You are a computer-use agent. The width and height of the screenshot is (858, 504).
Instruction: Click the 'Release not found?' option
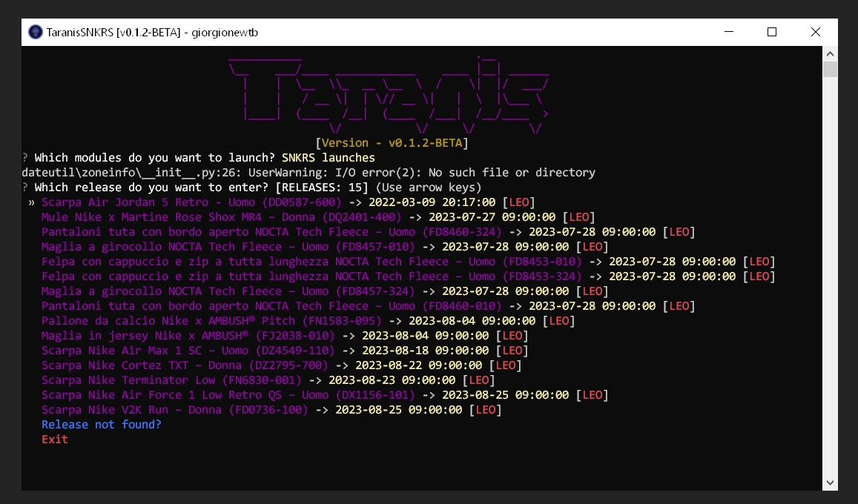(x=101, y=425)
